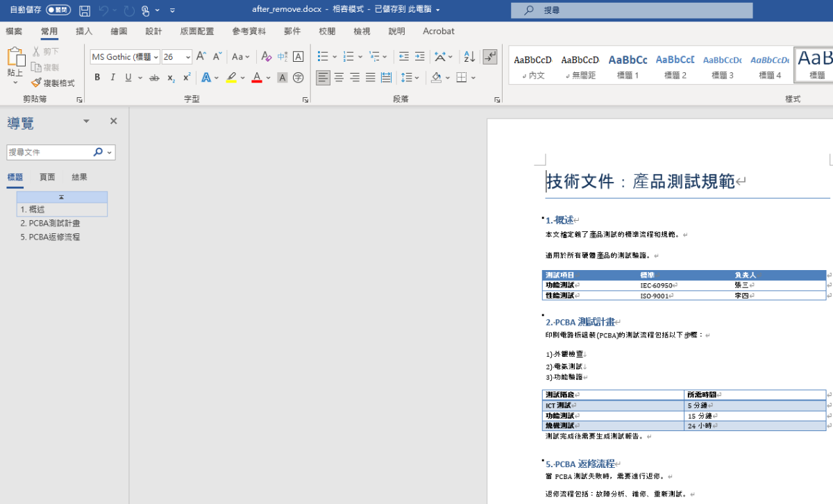Clear all formatting icon

pos(266,57)
